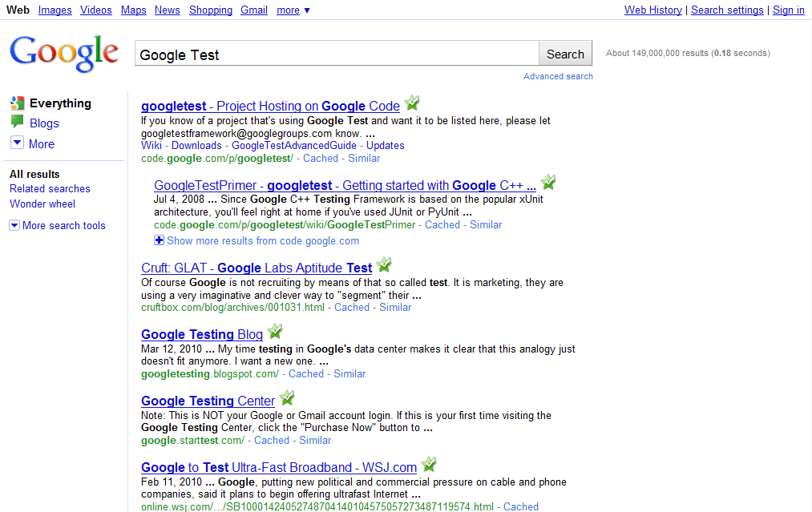Open Wonder wheel option
This screenshot has height=512, width=812.
[42, 204]
